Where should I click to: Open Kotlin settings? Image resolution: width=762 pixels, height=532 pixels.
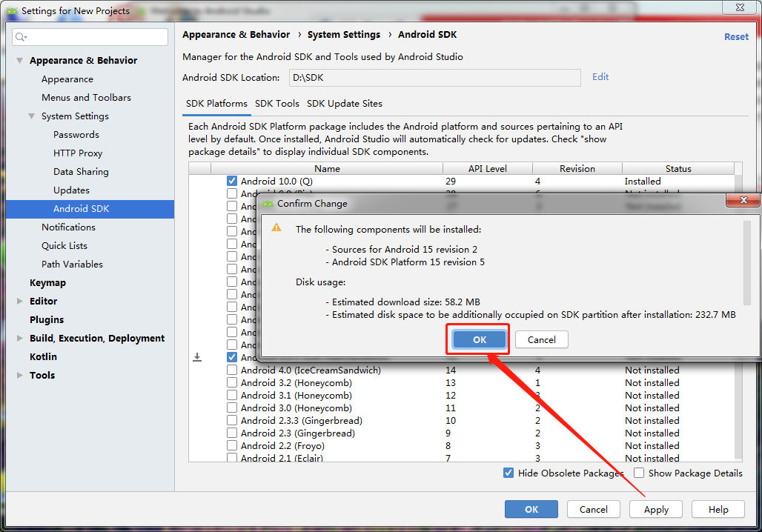click(x=43, y=356)
